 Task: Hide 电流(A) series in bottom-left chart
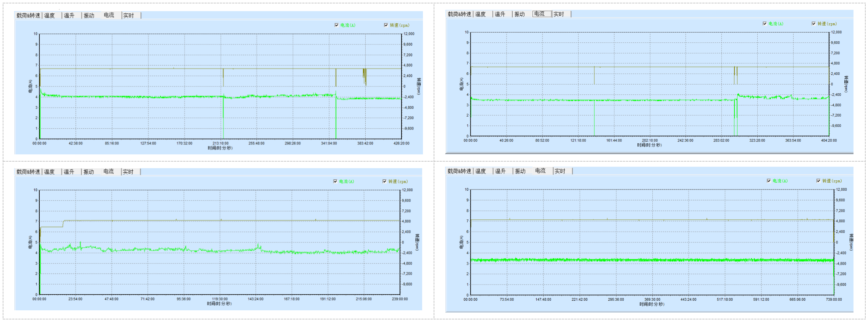point(335,182)
